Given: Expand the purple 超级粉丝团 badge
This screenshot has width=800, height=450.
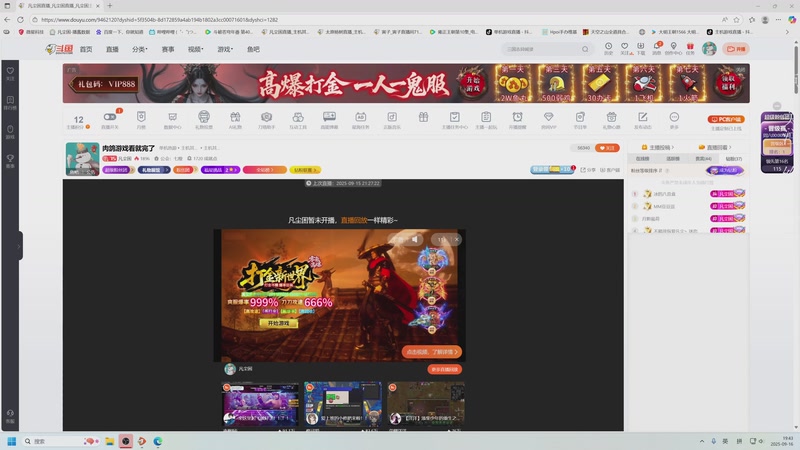Looking at the screenshot, I should 118,170.
